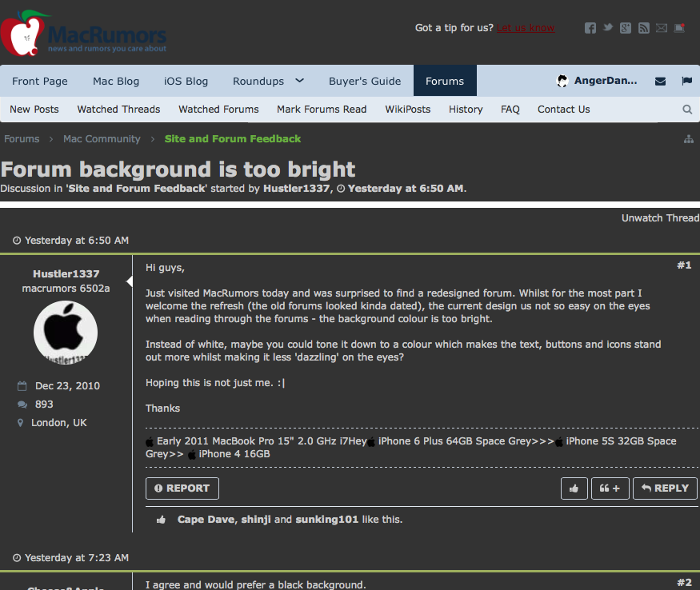Screen dimensions: 700x590
Task: Like post #1 with the thumbs-up button
Action: tap(574, 488)
